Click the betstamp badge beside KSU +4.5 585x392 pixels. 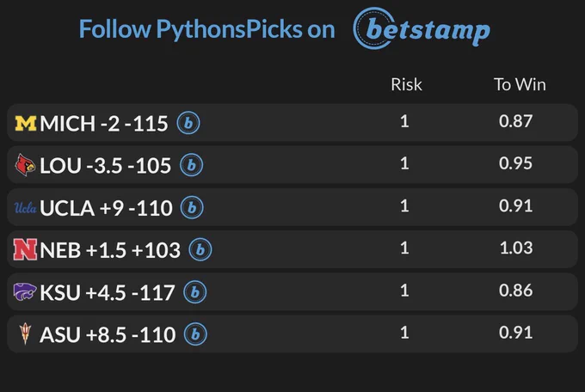point(194,292)
